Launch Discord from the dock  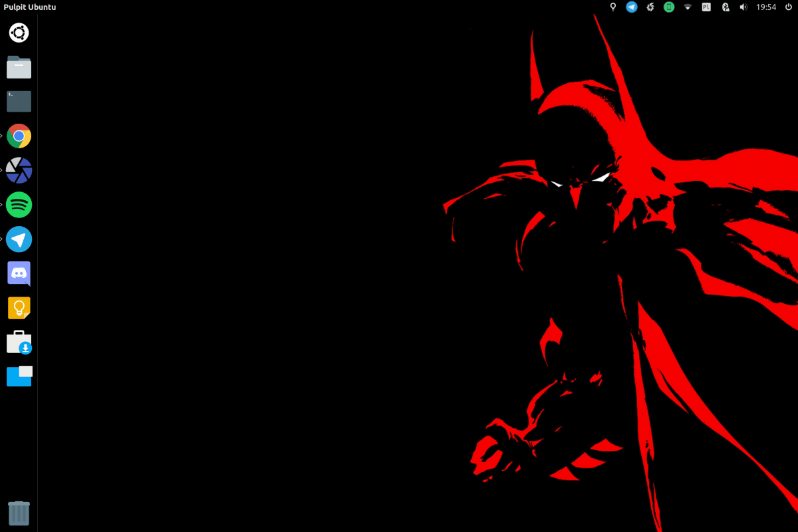pyautogui.click(x=19, y=273)
